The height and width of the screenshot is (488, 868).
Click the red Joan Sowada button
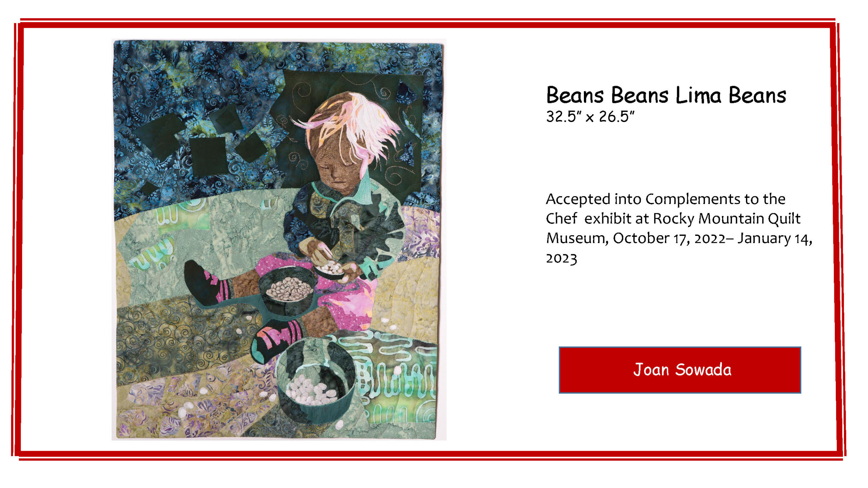pyautogui.click(x=679, y=370)
